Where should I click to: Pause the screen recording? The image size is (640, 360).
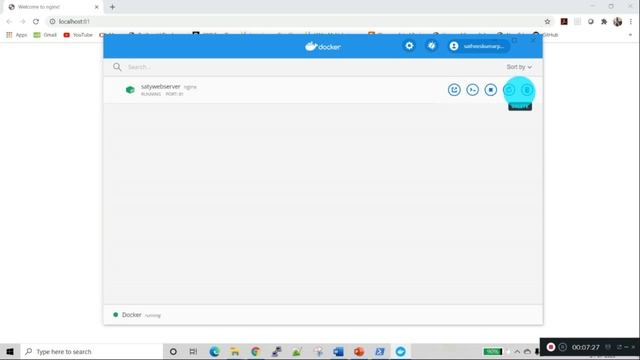click(x=562, y=347)
